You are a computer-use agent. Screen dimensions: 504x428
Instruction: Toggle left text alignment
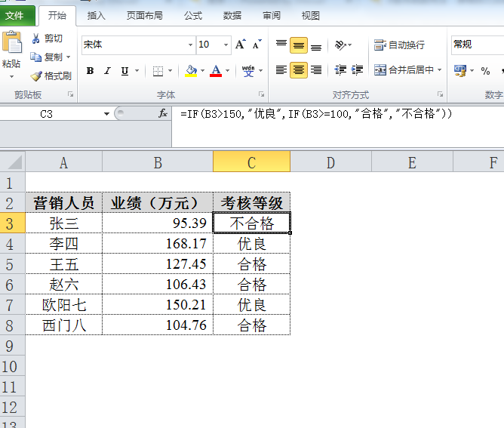click(281, 69)
